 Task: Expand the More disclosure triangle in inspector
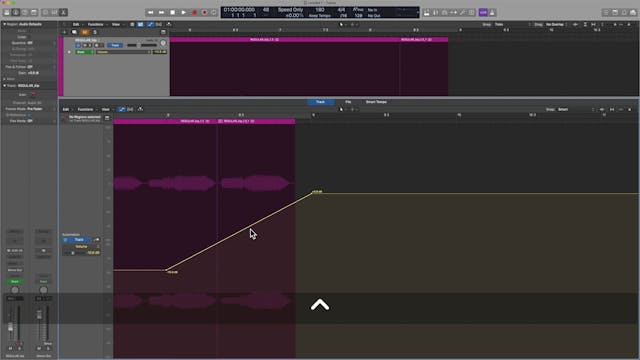coord(4,79)
